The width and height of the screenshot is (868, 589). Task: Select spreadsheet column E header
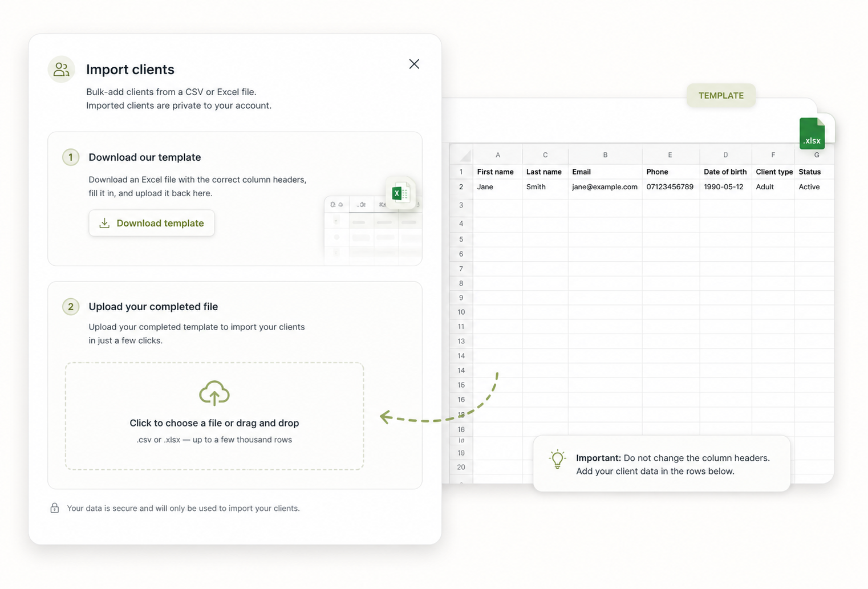671,155
